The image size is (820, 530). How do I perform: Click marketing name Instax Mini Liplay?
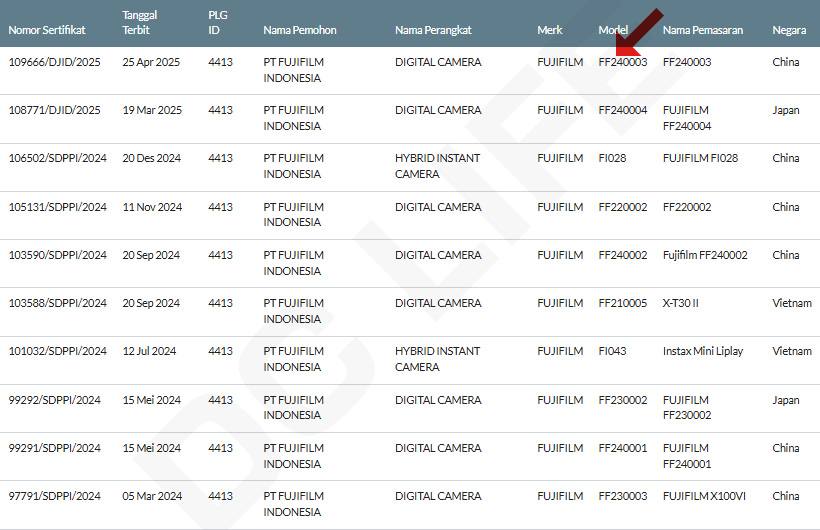[x=703, y=351]
